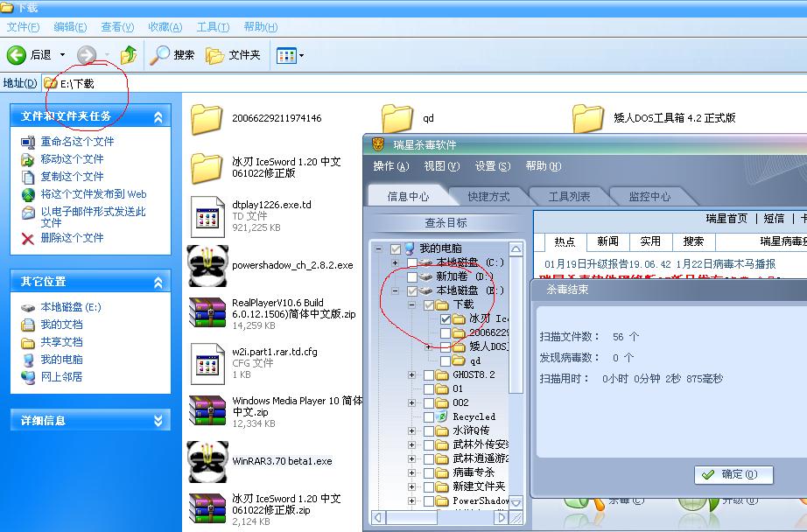Image resolution: width=807 pixels, height=532 pixels.
Task: Switch to the 快捷方式 tab
Action: pyautogui.click(x=489, y=197)
